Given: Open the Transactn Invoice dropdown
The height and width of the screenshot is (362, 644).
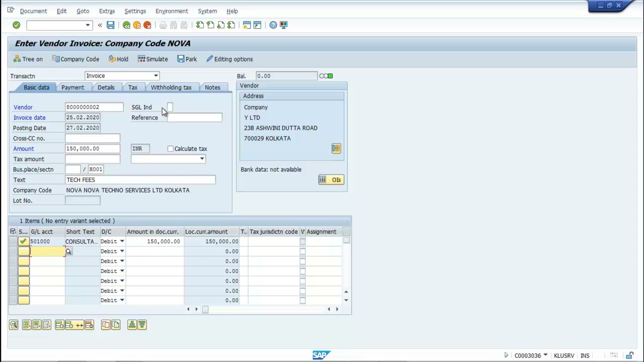Looking at the screenshot, I should click(x=156, y=76).
